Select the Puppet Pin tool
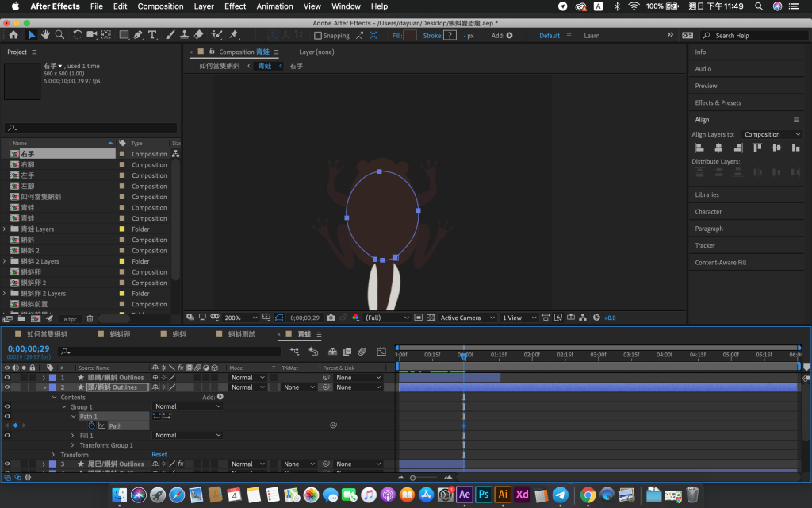812x508 pixels. pyautogui.click(x=234, y=35)
